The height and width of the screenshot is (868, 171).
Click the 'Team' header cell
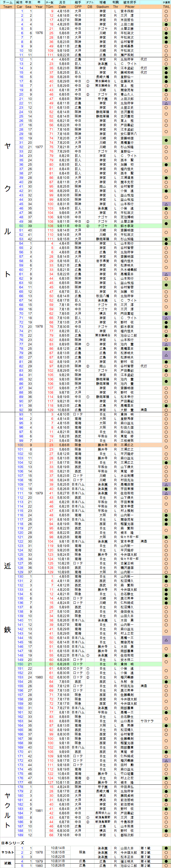7,7
